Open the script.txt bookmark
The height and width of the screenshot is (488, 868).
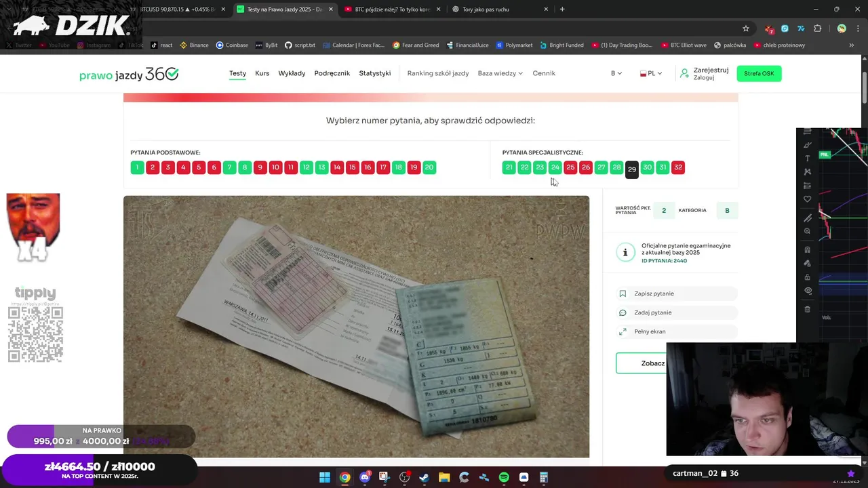300,45
